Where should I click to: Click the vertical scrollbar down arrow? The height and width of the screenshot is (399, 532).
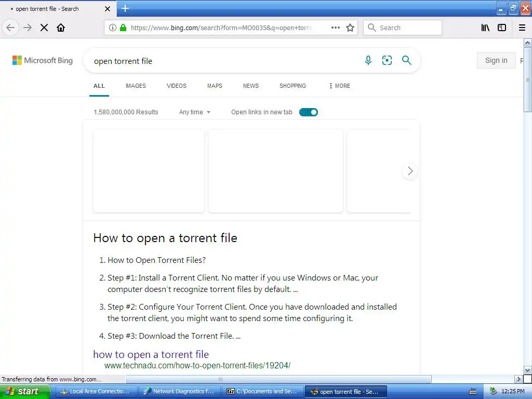(x=528, y=370)
